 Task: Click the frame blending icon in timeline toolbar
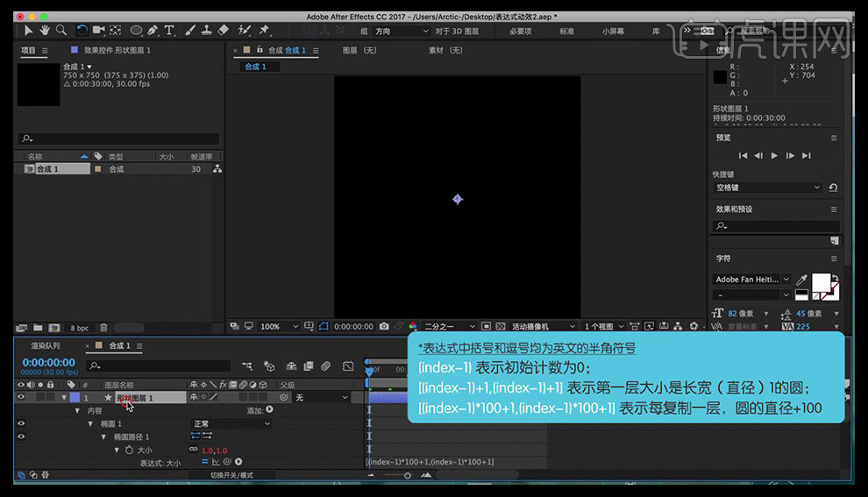click(309, 366)
